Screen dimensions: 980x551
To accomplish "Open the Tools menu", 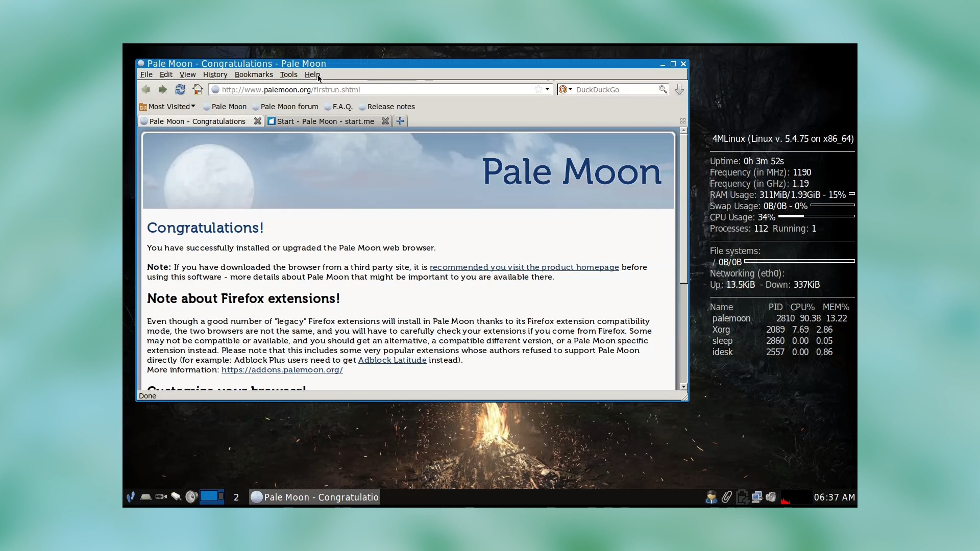I will pos(288,74).
